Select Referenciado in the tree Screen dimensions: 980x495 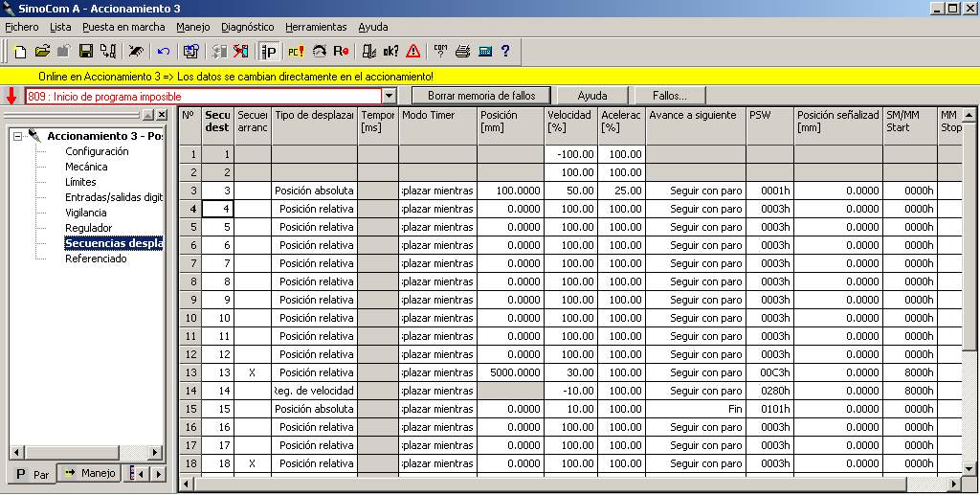[96, 259]
